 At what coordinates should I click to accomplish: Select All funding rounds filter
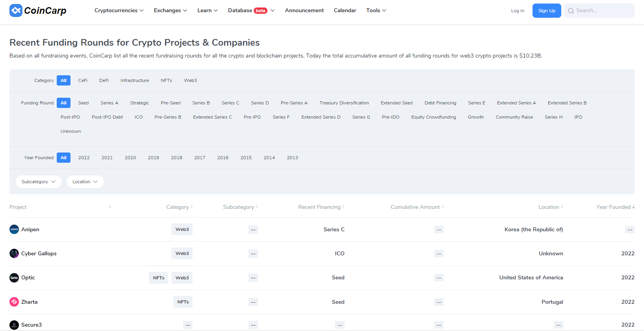click(63, 103)
